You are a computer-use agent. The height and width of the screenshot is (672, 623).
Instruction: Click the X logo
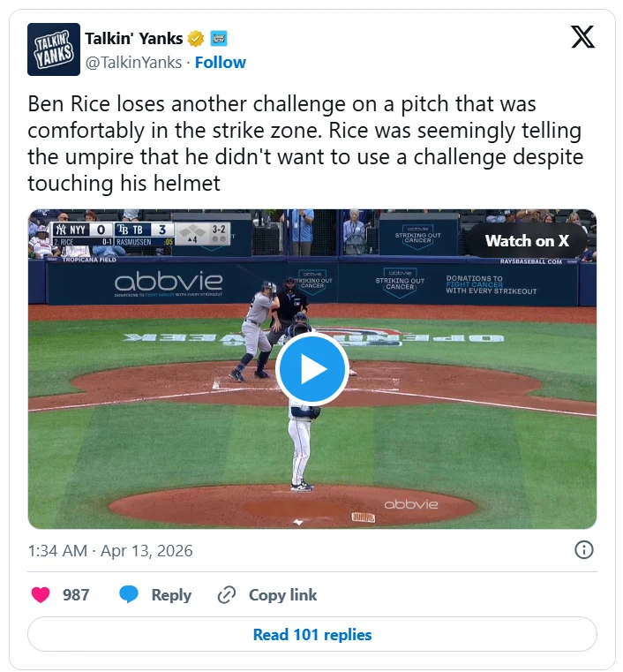582,37
